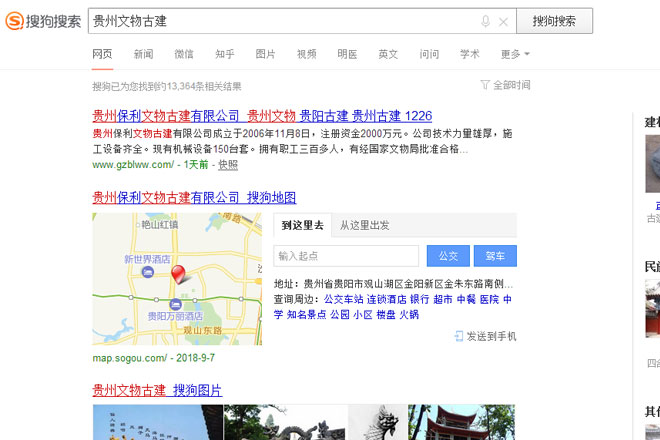Open the red pavilion image thumbnail
This screenshot has width=660, height=440.
pyautogui.click(x=461, y=422)
